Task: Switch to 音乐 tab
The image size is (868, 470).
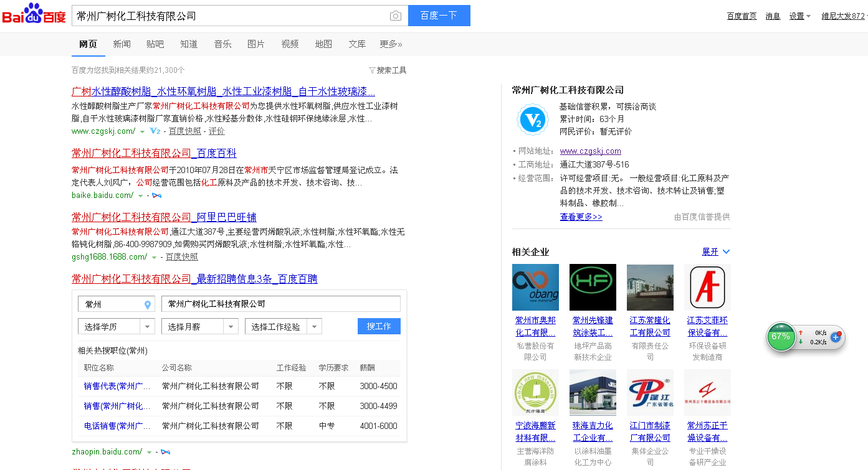Action: [x=222, y=44]
